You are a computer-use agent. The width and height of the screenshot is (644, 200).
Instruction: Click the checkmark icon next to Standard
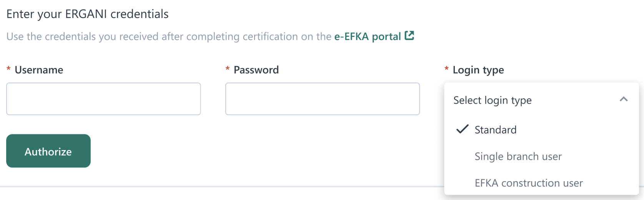click(x=462, y=129)
